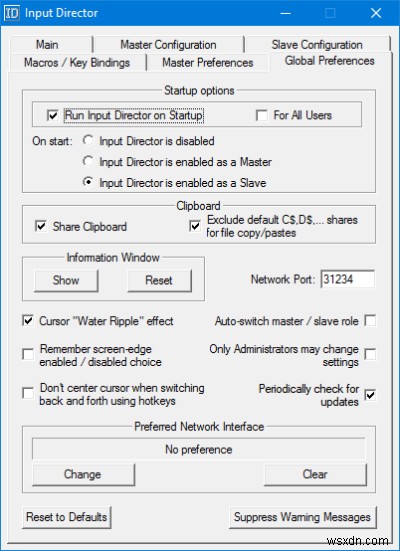
Task: Close the Input Director window
Action: (x=376, y=13)
